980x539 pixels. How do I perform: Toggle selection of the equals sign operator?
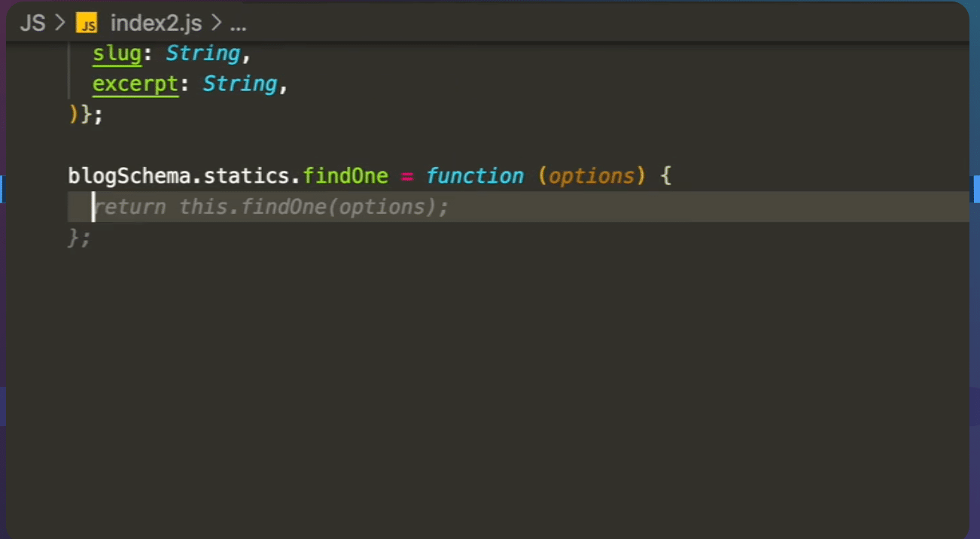(406, 175)
